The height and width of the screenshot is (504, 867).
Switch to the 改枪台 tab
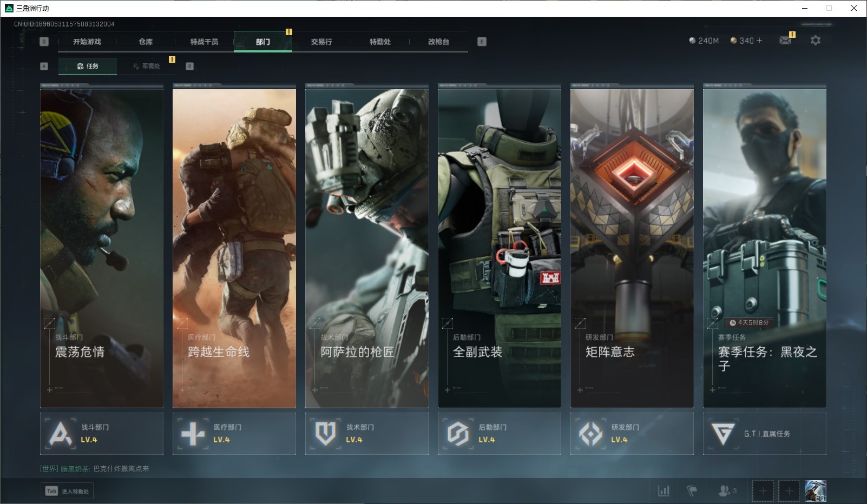(438, 42)
